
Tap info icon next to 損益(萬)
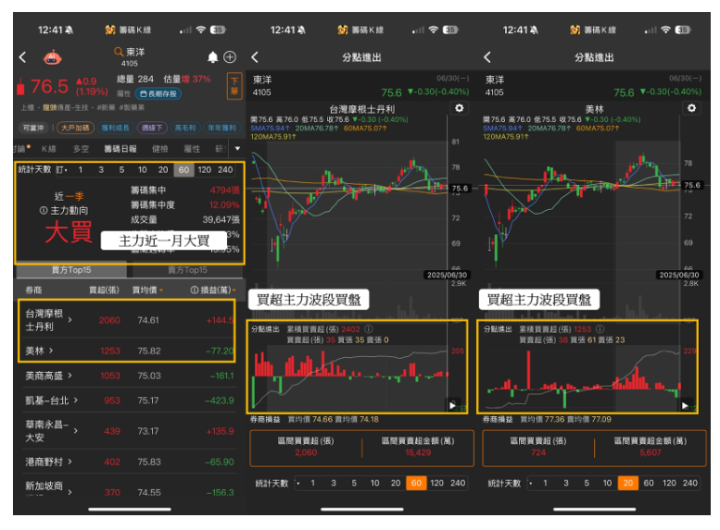pyautogui.click(x=194, y=290)
